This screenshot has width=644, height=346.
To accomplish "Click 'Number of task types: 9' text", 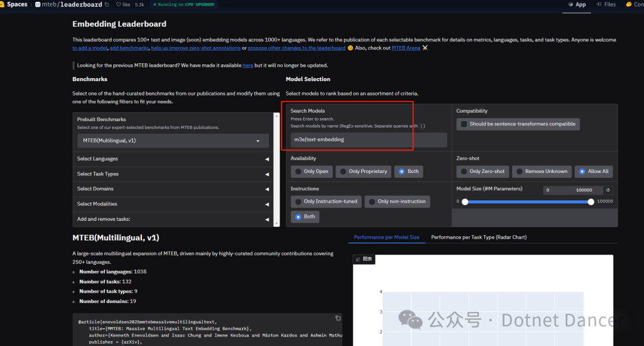I will point(109,291).
